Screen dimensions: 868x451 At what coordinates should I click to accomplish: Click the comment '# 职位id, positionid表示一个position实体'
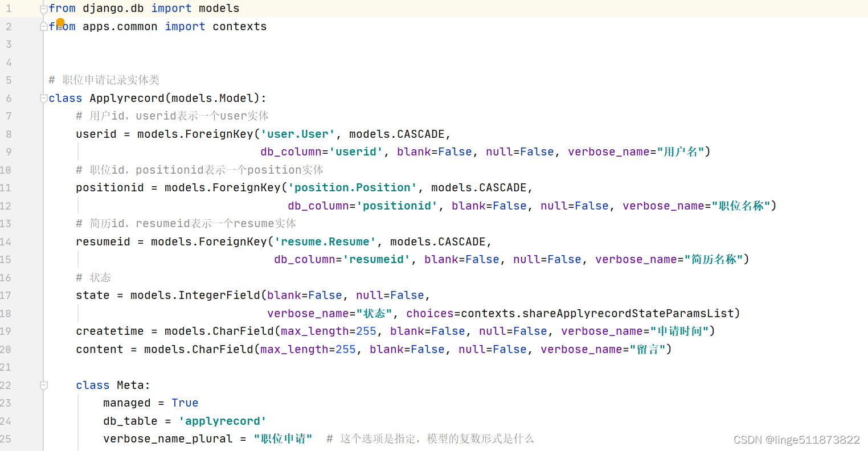point(200,170)
